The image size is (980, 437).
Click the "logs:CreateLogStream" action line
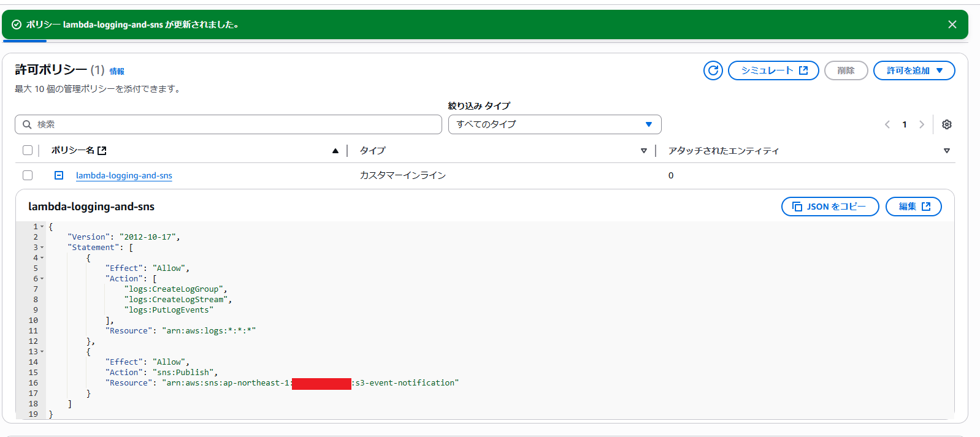(178, 300)
